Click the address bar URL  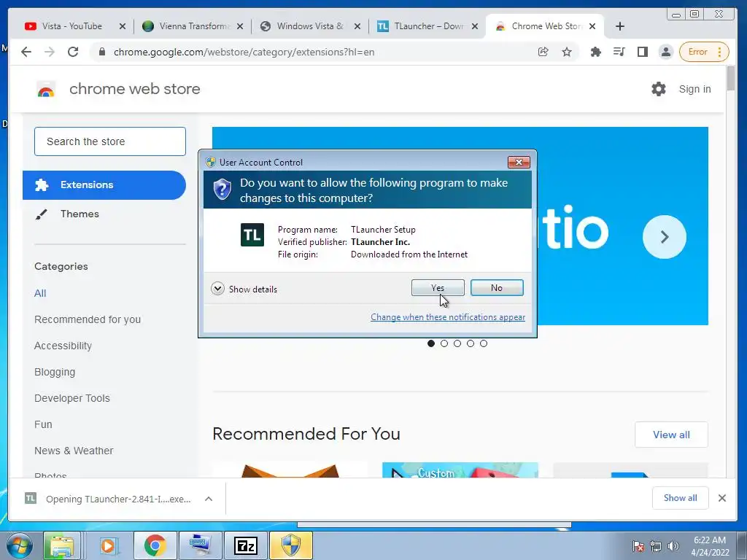click(x=244, y=52)
